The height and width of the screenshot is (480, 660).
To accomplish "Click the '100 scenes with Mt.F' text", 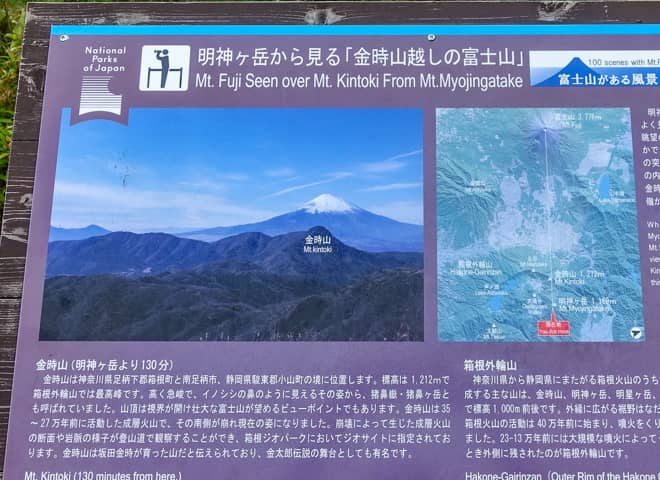I will (623, 62).
